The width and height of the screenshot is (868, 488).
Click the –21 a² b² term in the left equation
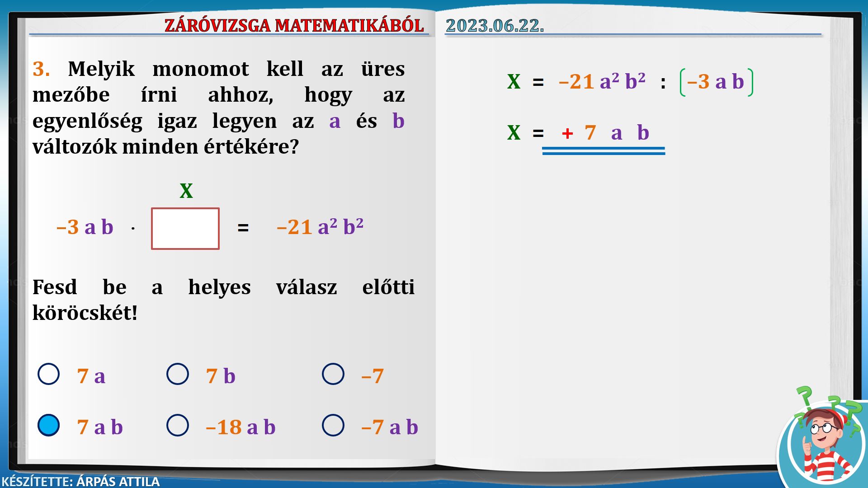pyautogui.click(x=320, y=227)
